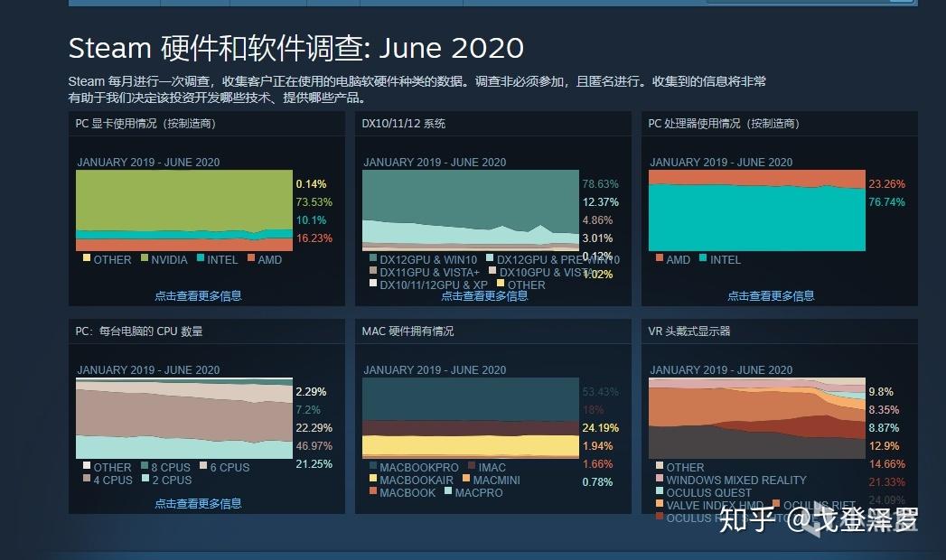Click INTEL legend swatch in processor usage panel
This screenshot has width=946, height=560.
click(702, 259)
